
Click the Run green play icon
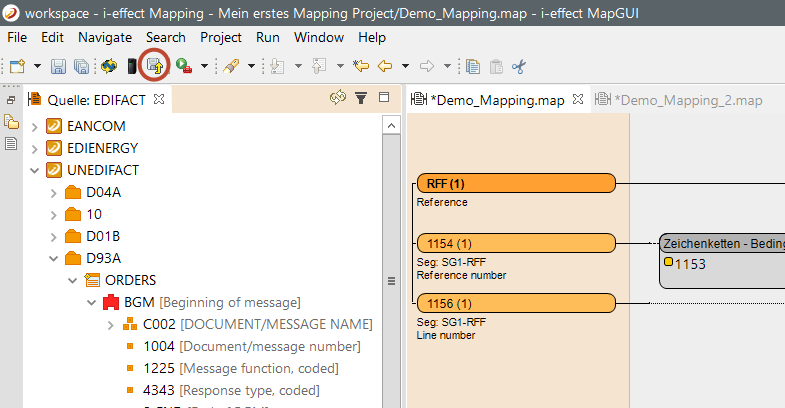click(x=183, y=66)
